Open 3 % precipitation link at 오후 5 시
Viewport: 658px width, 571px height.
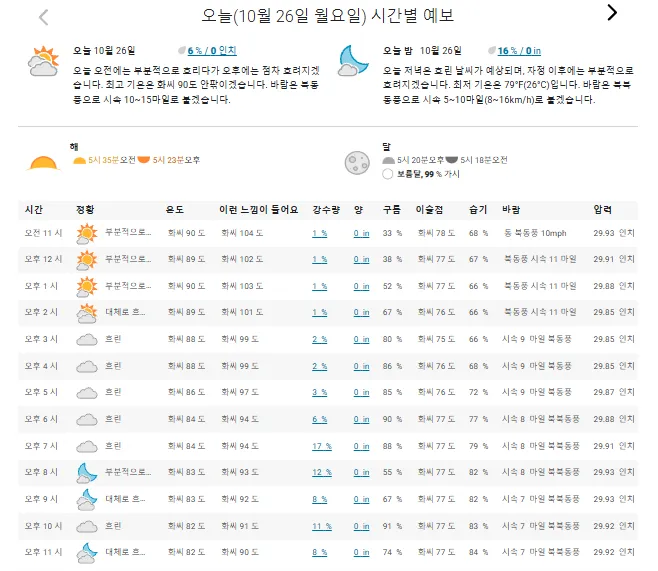319,392
